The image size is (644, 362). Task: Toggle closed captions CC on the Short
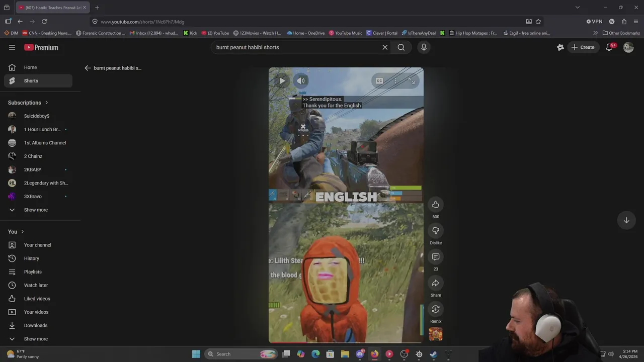point(379,81)
